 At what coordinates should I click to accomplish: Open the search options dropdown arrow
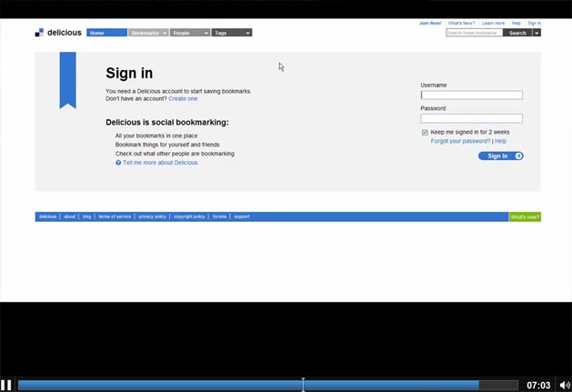click(537, 33)
